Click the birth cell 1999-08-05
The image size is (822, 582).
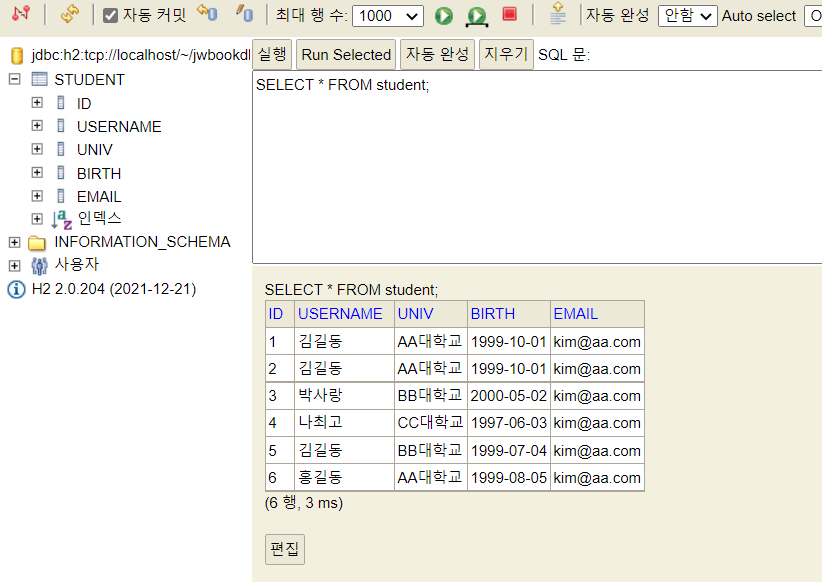[x=509, y=478]
